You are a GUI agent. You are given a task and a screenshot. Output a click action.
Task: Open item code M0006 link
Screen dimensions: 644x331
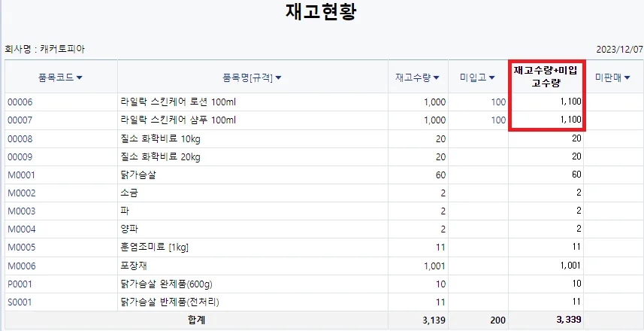pos(21,266)
